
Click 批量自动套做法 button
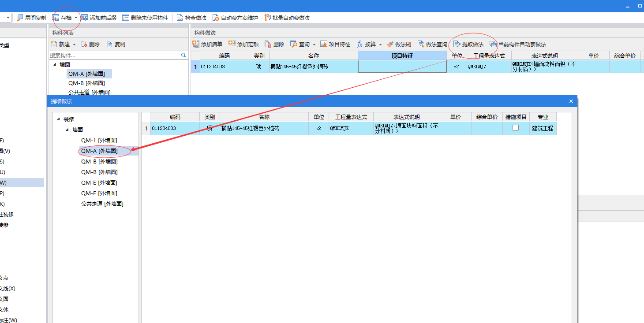tap(287, 18)
